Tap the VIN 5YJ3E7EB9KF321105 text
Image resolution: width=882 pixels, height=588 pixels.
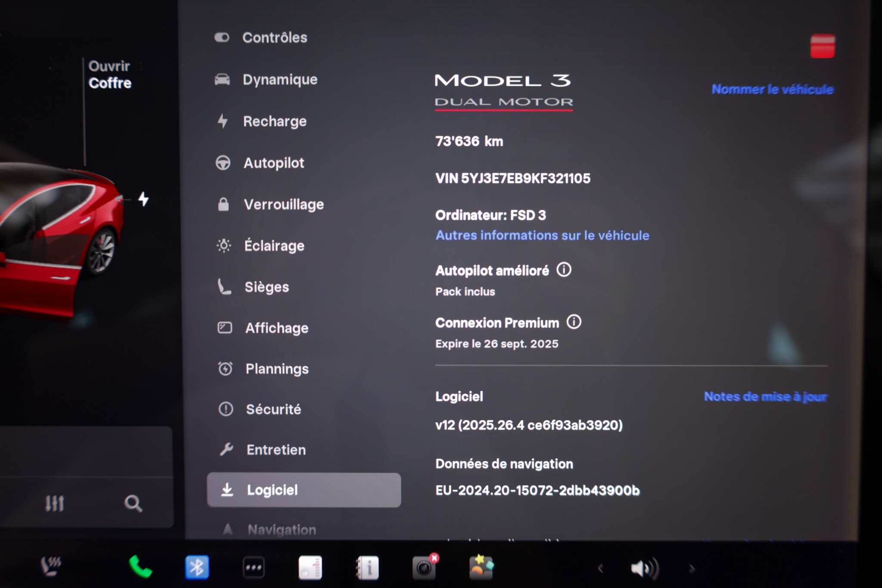[513, 178]
